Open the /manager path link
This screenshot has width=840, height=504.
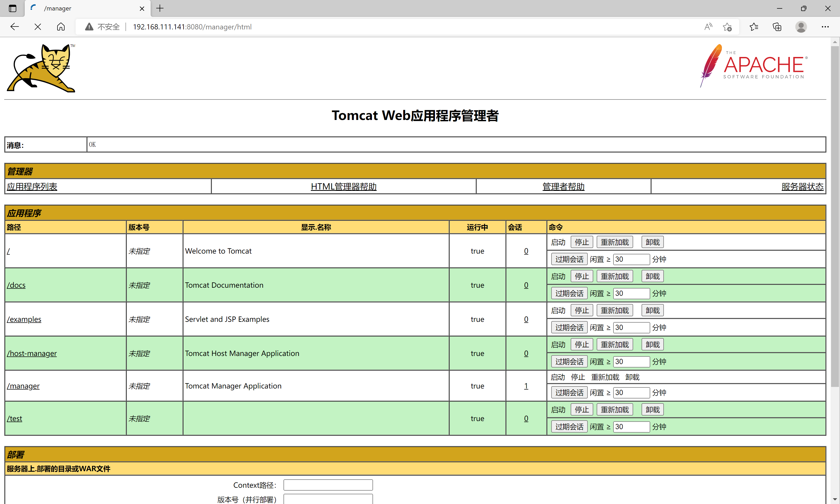click(23, 386)
